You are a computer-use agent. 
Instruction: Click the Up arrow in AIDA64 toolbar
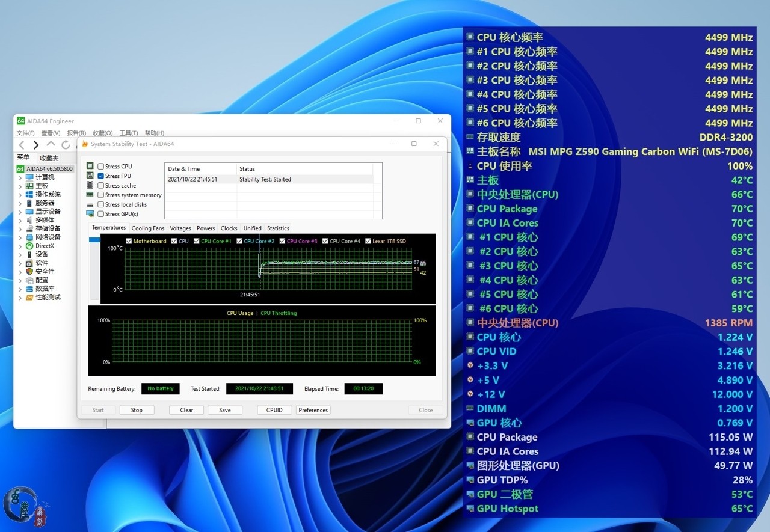(x=51, y=144)
